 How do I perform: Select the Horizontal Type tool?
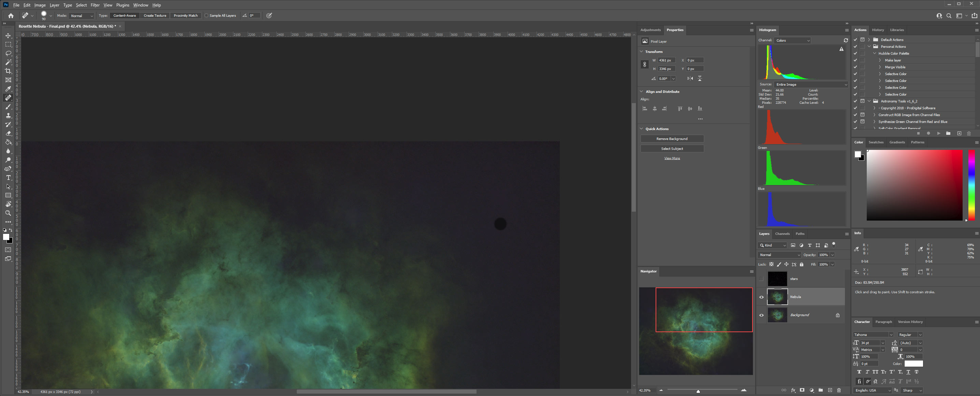click(x=8, y=178)
